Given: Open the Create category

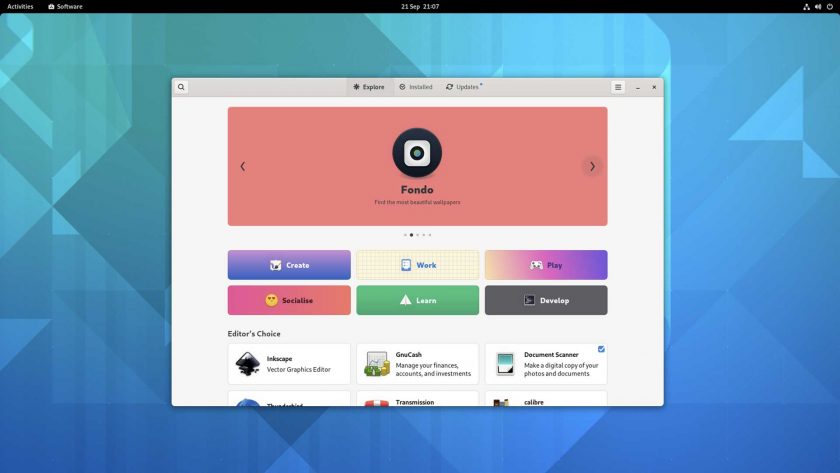Looking at the screenshot, I should 289,265.
